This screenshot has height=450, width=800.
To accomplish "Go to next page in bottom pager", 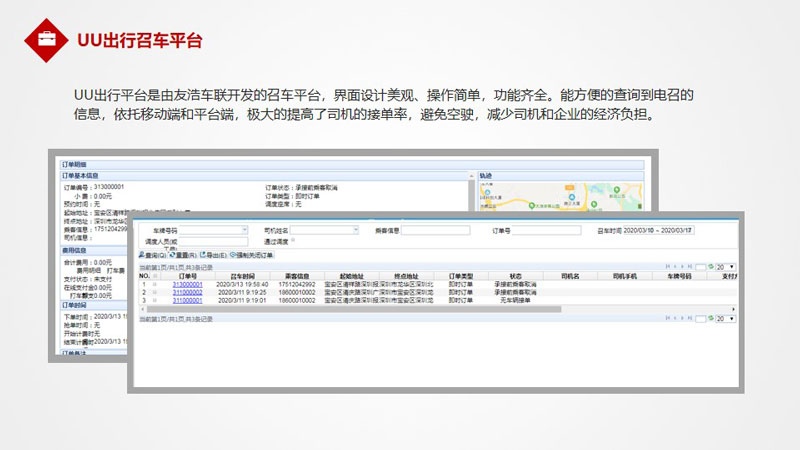I will click(682, 318).
